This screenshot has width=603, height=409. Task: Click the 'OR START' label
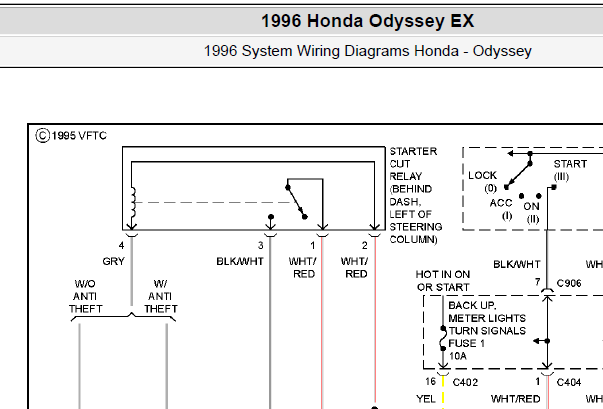pos(443,287)
